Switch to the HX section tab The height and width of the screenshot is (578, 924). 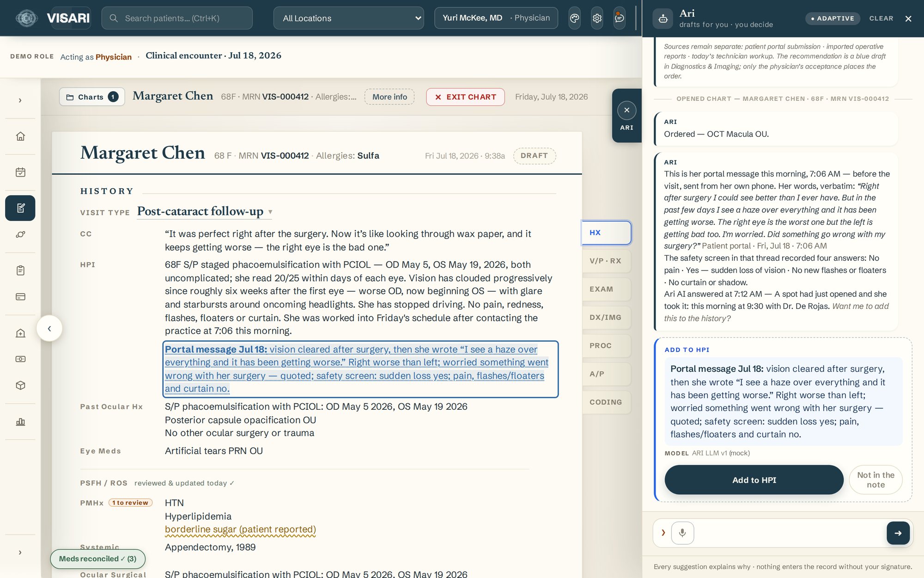606,233
